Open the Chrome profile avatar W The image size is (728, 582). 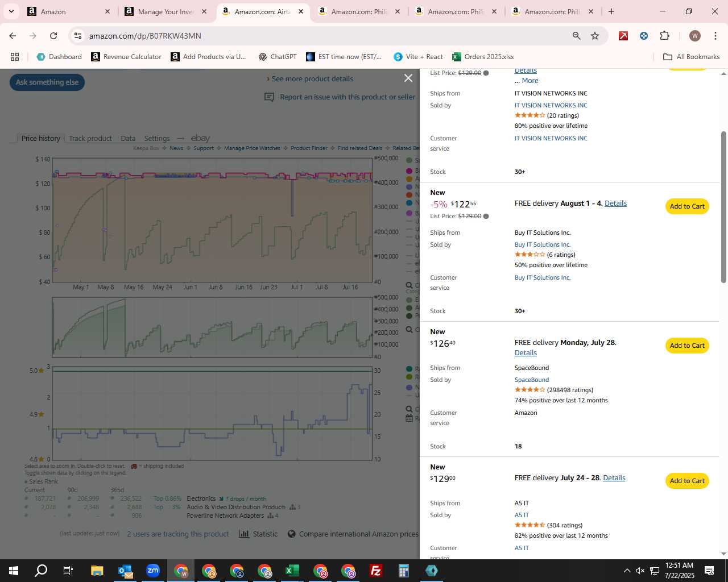pos(694,36)
